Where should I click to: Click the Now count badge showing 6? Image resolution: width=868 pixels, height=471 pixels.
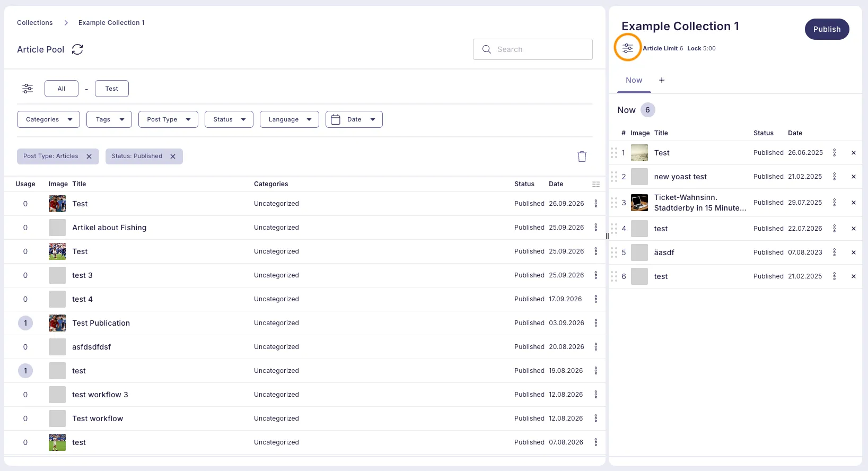(x=648, y=110)
